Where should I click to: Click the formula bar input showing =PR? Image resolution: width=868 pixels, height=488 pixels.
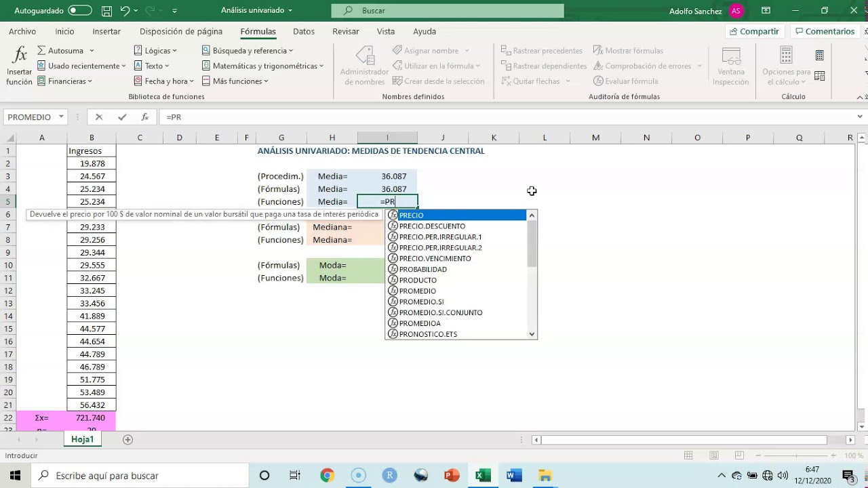pos(505,117)
